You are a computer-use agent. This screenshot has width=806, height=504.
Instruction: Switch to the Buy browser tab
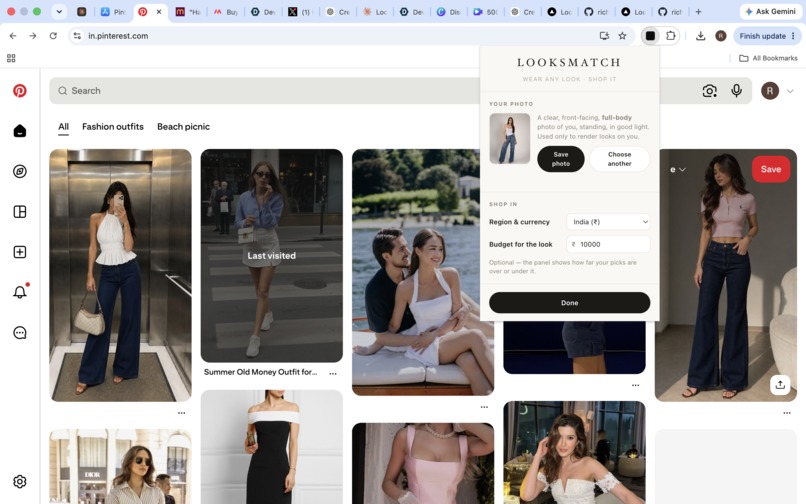[225, 11]
